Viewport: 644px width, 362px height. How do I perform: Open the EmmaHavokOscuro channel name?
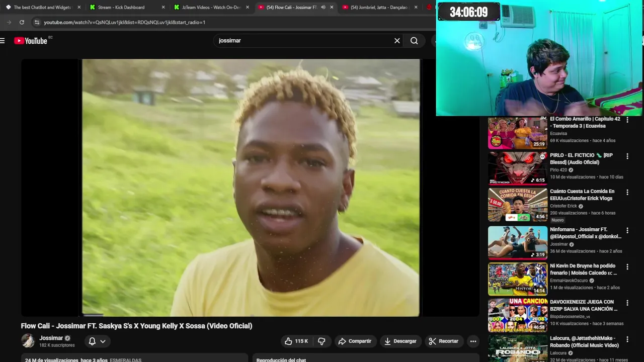(569, 281)
